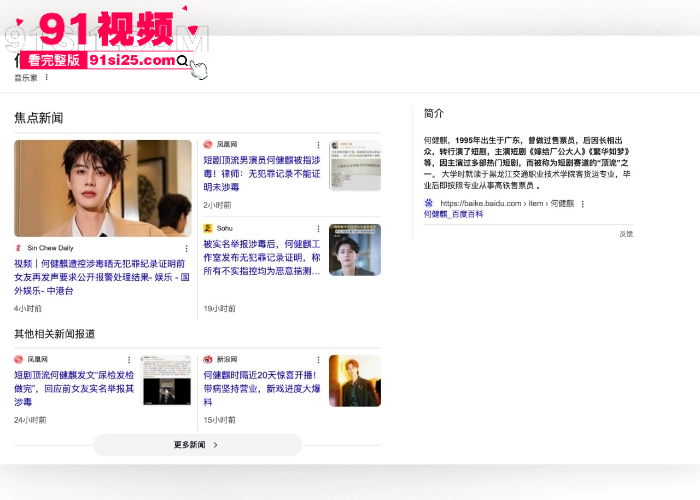Click the 焦点新闻 section heading
The width and height of the screenshot is (700, 500).
(39, 118)
